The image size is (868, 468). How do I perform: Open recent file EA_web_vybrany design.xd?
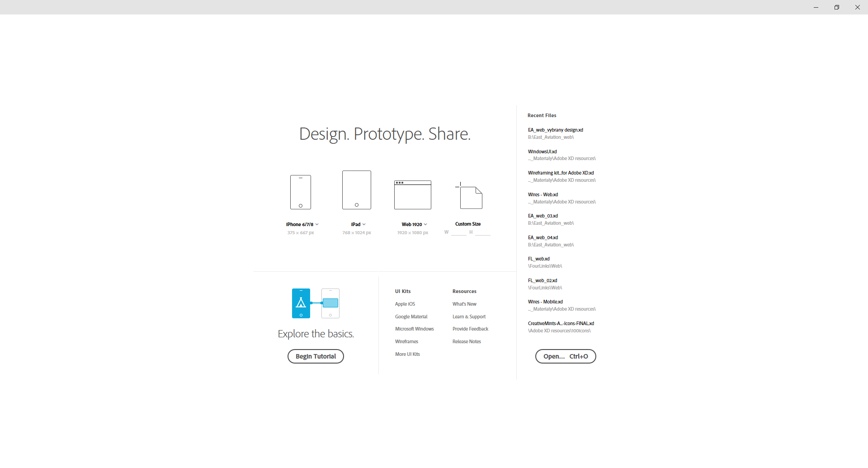pyautogui.click(x=555, y=130)
